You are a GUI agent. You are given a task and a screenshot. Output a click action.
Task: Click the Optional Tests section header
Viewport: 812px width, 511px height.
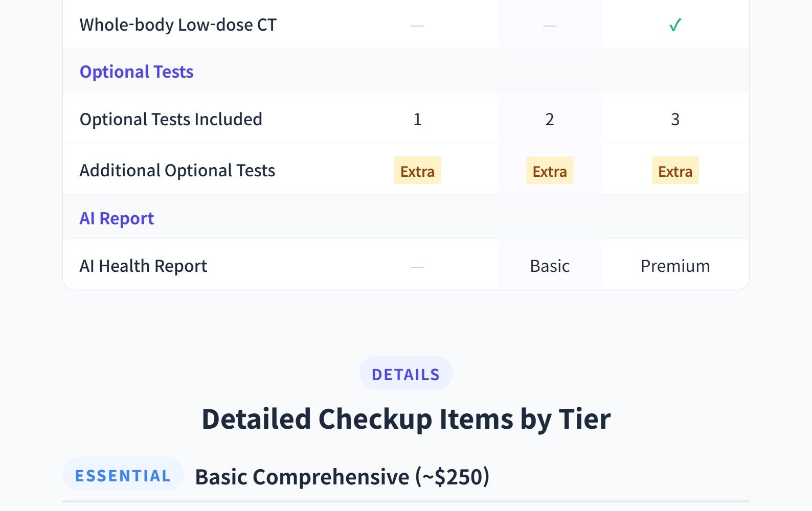coord(137,72)
